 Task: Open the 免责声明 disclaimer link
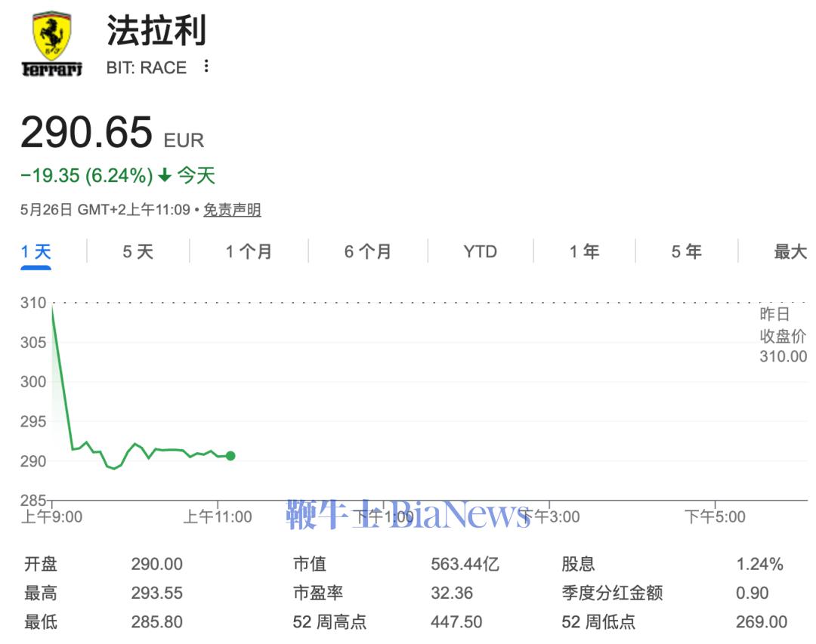(x=232, y=210)
